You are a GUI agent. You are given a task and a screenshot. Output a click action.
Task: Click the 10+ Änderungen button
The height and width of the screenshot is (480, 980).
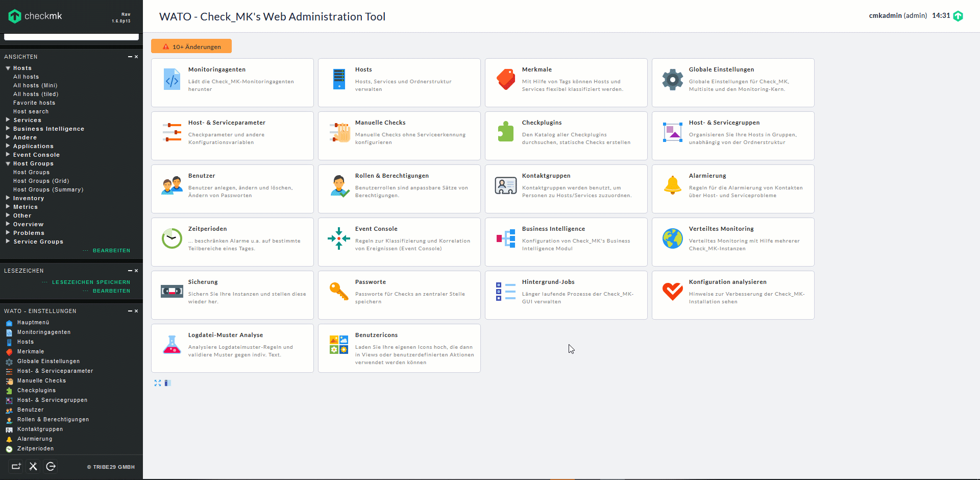[x=191, y=46]
